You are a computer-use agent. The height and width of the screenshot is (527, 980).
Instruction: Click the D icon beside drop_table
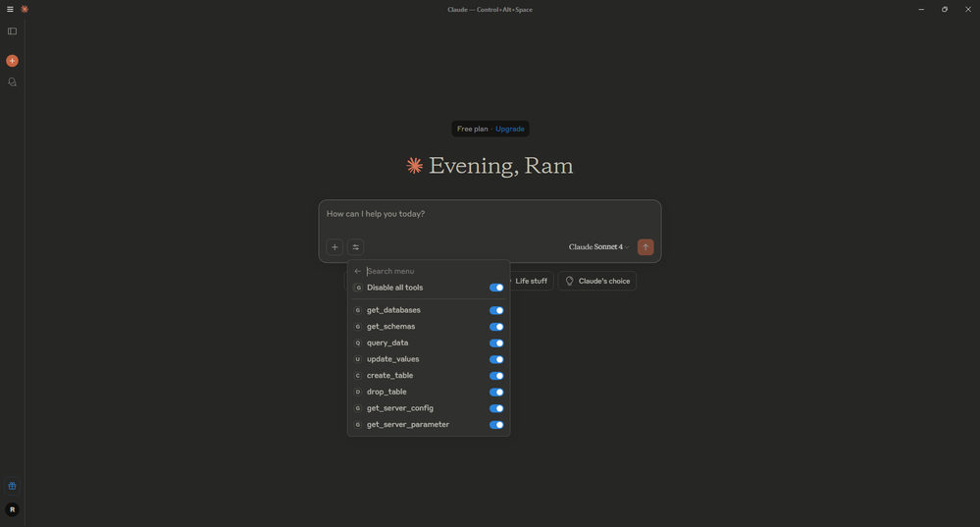pyautogui.click(x=358, y=392)
